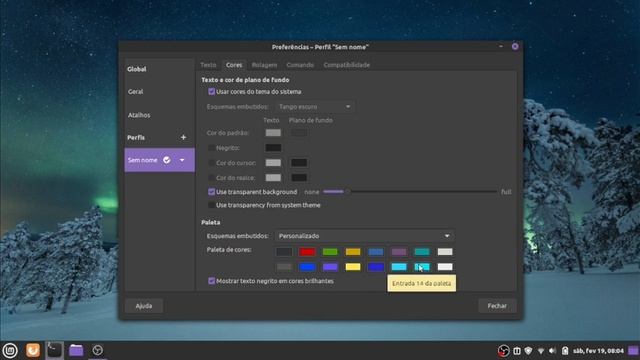This screenshot has height=360, width=640.
Task: Edit the teal palette swatch in top row
Action: tap(422, 252)
